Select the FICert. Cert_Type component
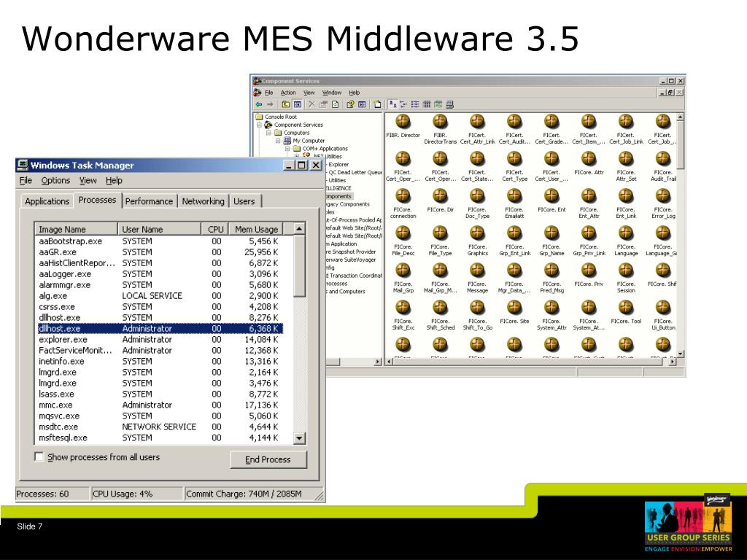747x560 pixels. pyautogui.click(x=514, y=166)
